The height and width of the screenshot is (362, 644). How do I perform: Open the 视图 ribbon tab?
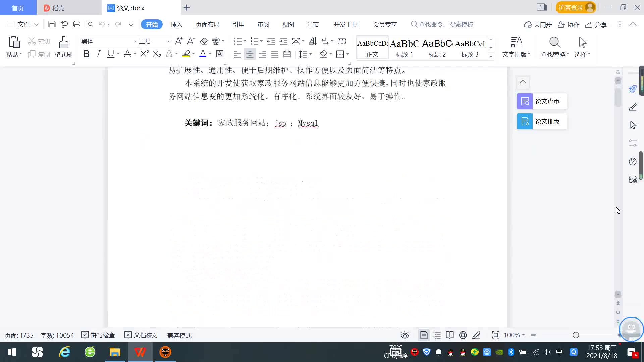tap(288, 24)
